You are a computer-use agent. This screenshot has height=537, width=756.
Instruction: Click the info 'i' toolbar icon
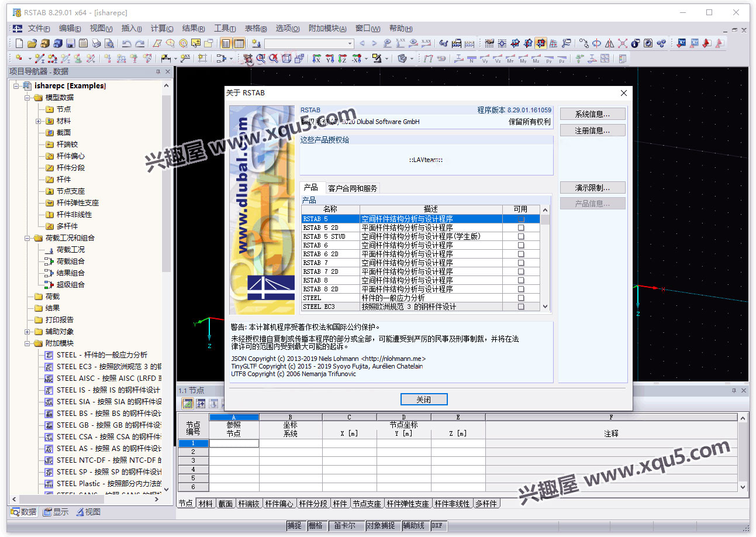635,43
